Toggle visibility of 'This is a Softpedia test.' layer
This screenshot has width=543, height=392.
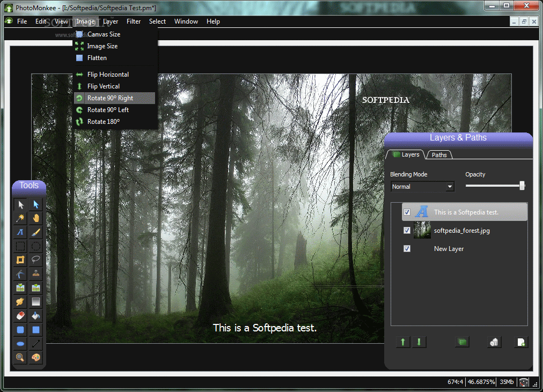[x=407, y=212]
